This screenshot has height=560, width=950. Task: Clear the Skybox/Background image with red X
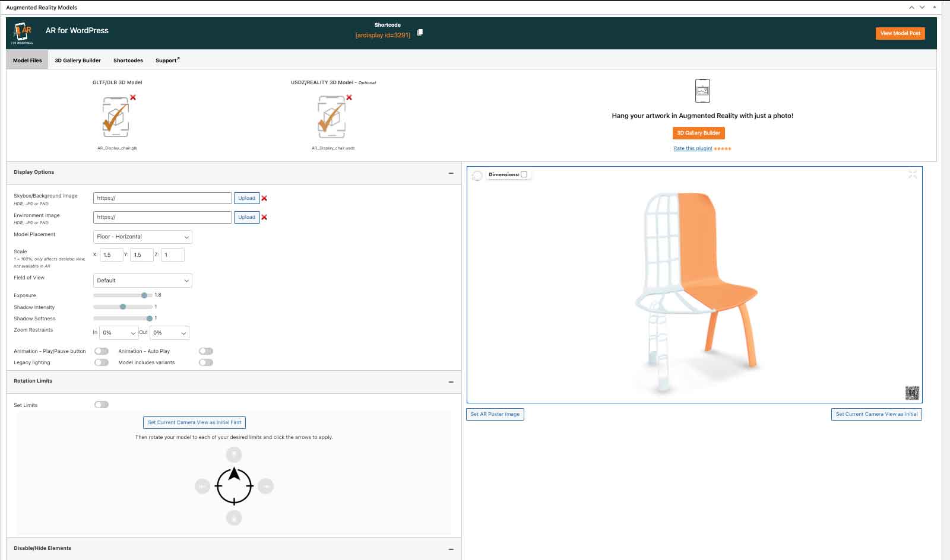(264, 198)
